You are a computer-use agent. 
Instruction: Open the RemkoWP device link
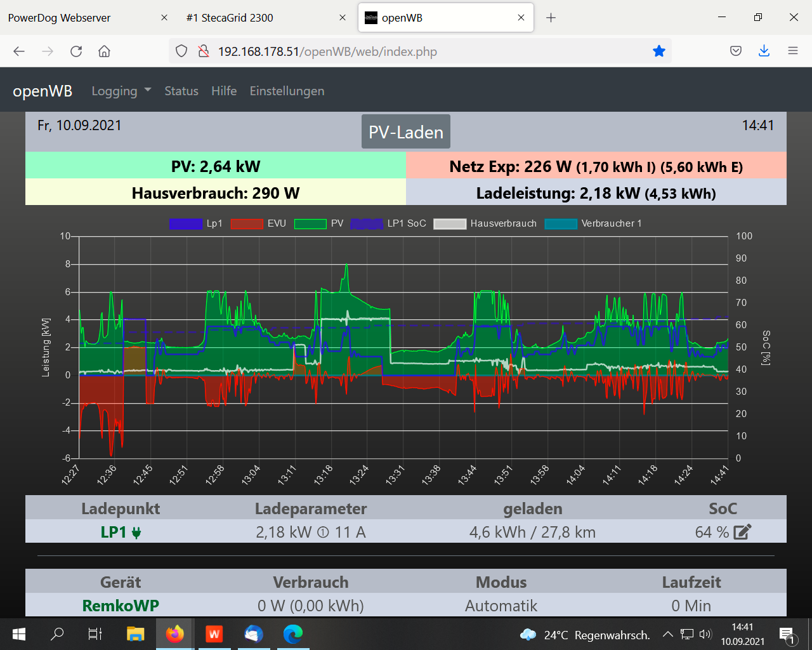pyautogui.click(x=121, y=606)
